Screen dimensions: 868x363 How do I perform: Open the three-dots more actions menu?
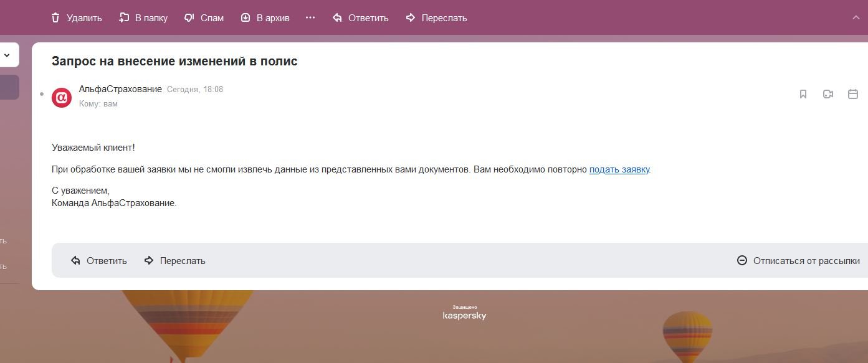pos(310,18)
